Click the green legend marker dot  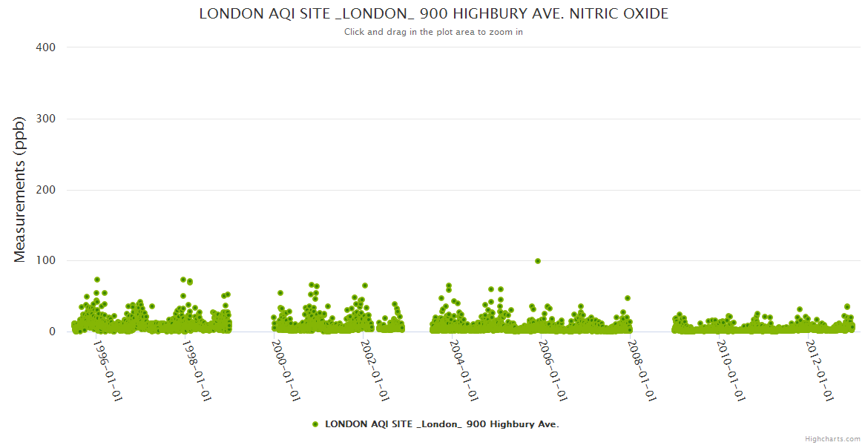(x=315, y=424)
